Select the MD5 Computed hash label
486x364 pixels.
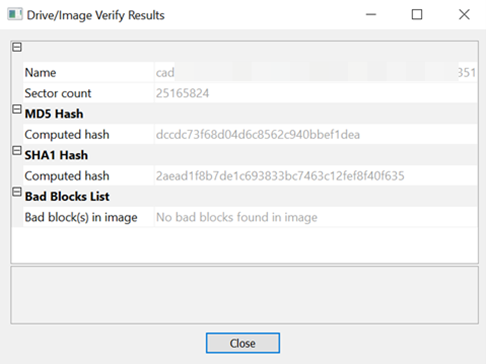[x=67, y=135]
